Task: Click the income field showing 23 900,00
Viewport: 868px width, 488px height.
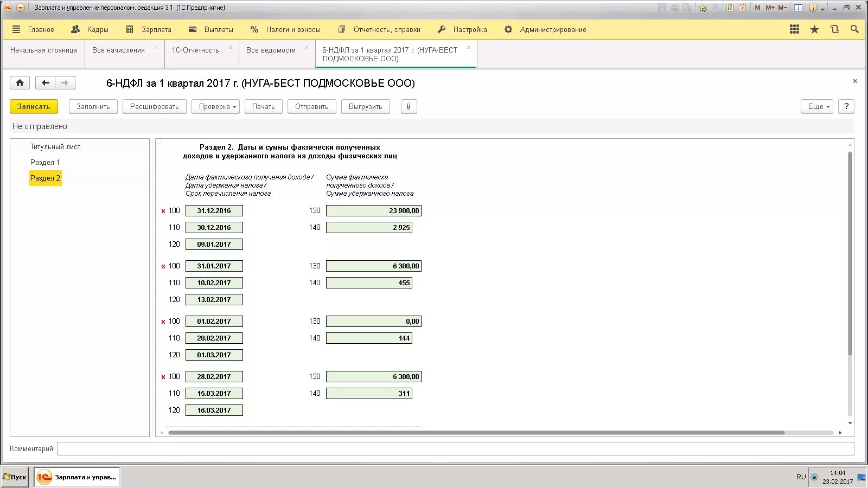Action: [374, 210]
